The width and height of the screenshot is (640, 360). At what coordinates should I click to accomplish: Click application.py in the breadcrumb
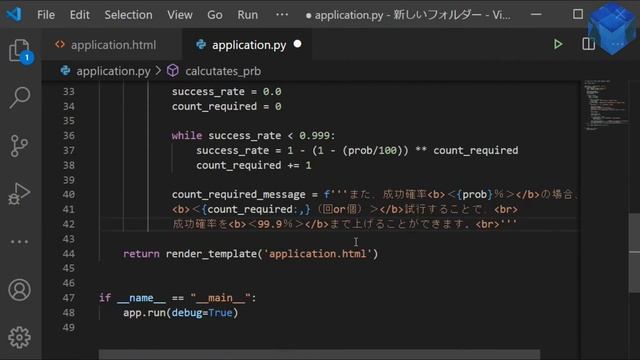(113, 71)
